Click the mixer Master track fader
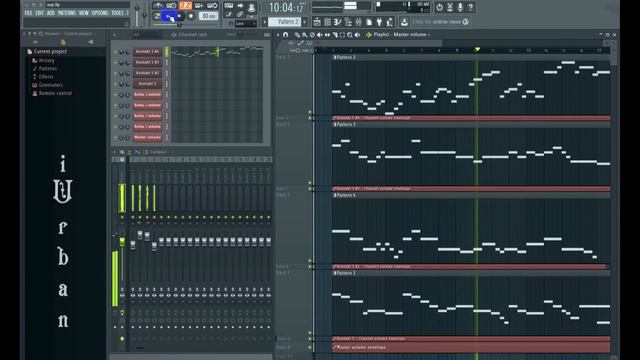This screenshot has width=640, height=360. coord(122,242)
